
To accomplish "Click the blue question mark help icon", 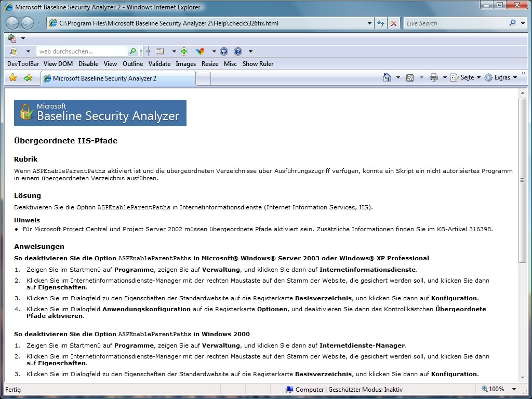I will pyautogui.click(x=238, y=51).
